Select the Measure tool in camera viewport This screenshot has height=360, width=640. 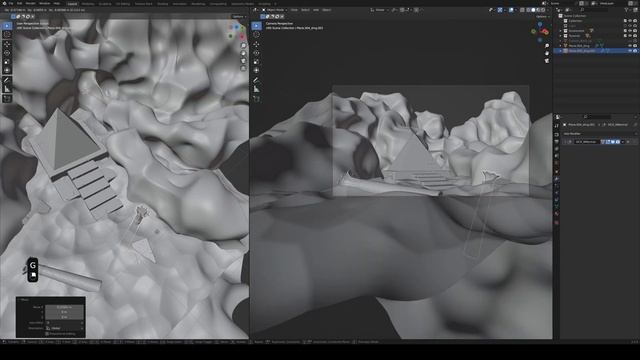point(256,89)
